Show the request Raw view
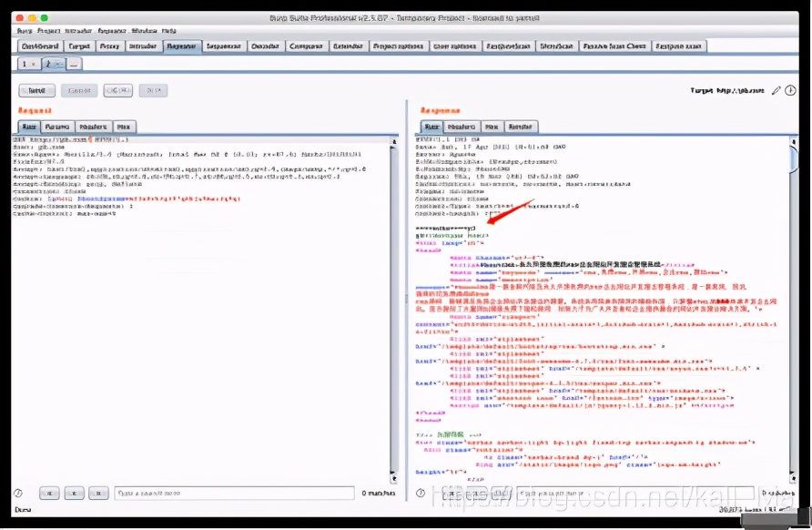 tap(29, 127)
